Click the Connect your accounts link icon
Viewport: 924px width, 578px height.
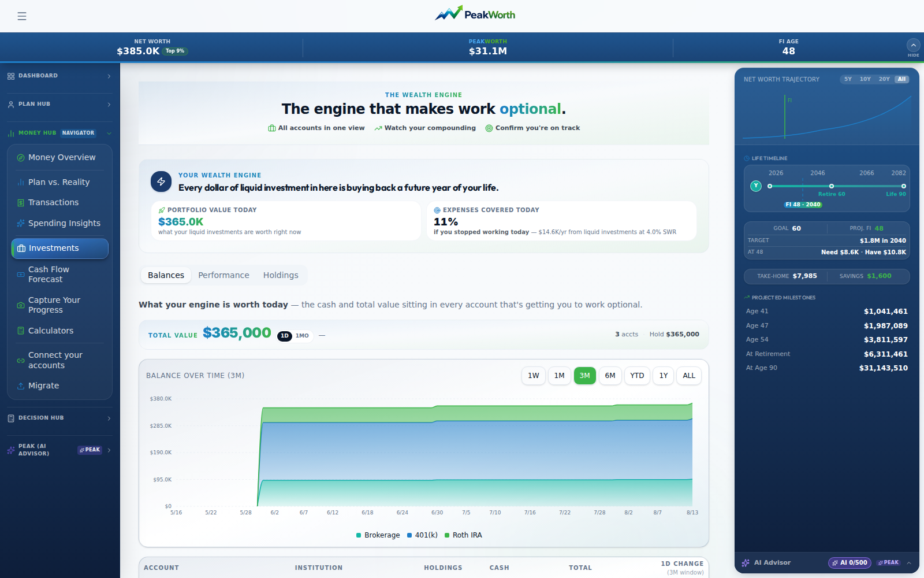(x=21, y=361)
